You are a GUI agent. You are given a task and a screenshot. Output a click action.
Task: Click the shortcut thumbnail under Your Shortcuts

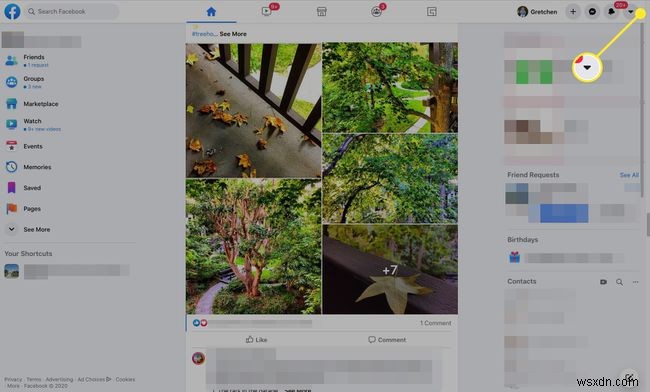[12, 271]
